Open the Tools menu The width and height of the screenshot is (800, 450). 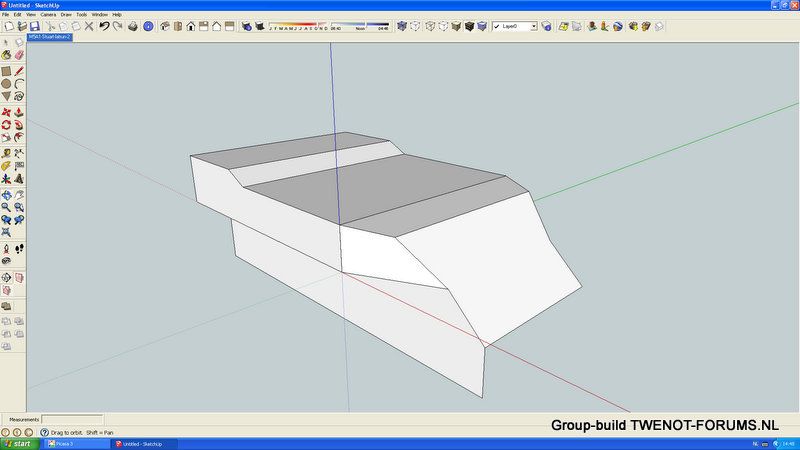[x=82, y=15]
